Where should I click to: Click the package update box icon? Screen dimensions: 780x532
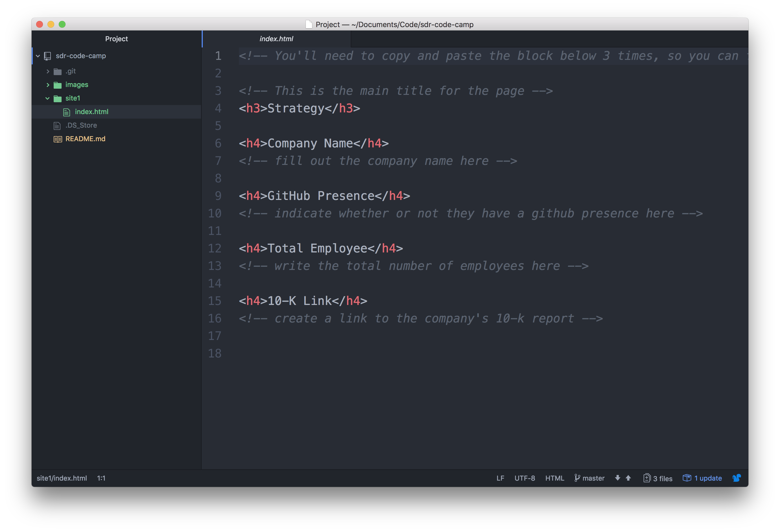click(x=687, y=478)
